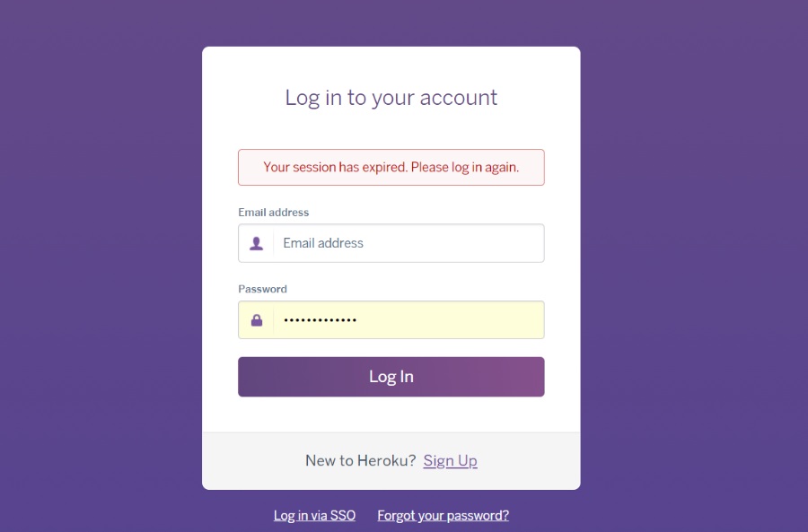Image resolution: width=808 pixels, height=532 pixels.
Task: Click purple background left of login card
Action: (99, 269)
